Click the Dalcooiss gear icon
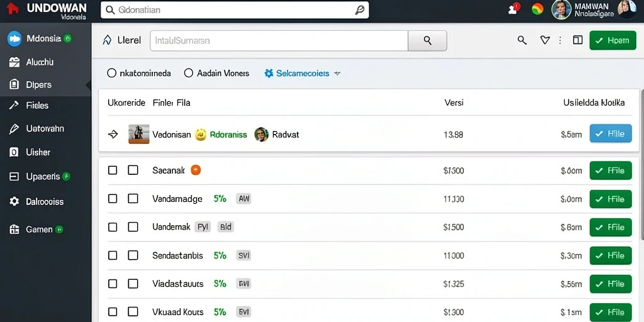The image size is (644, 322). [x=14, y=201]
